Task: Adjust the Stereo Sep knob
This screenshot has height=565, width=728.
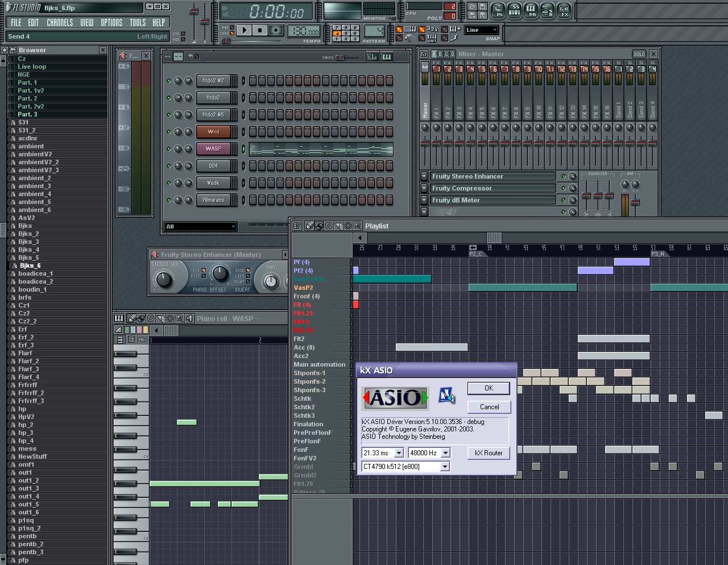Action: [164, 279]
